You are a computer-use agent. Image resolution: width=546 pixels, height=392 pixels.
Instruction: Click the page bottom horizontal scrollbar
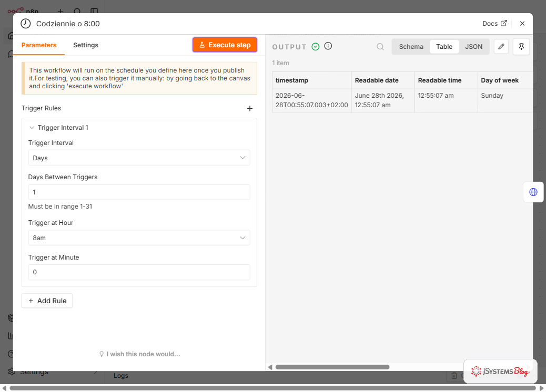coord(272,388)
